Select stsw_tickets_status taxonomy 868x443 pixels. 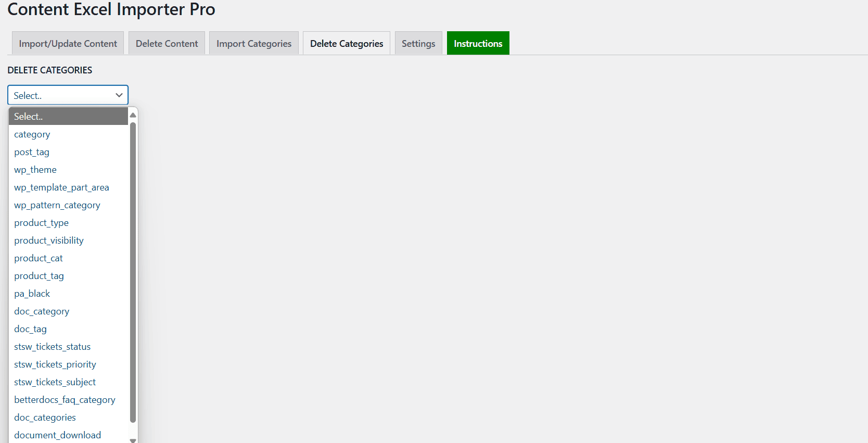click(x=68, y=347)
